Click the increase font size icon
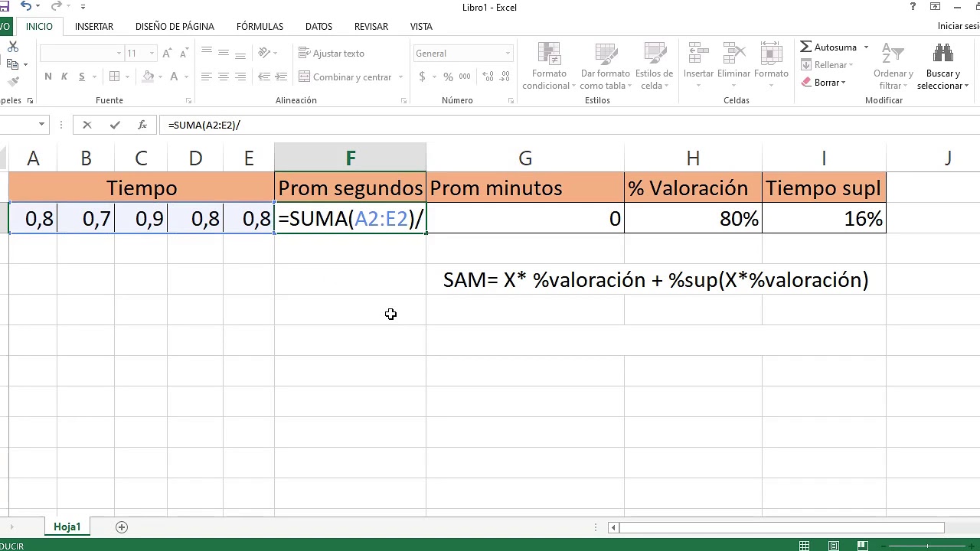 (x=168, y=54)
